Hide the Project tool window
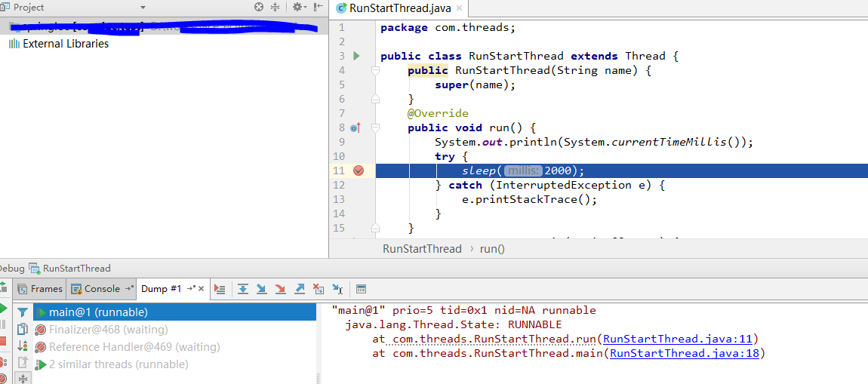Screen dimensions: 868x384 [319, 8]
